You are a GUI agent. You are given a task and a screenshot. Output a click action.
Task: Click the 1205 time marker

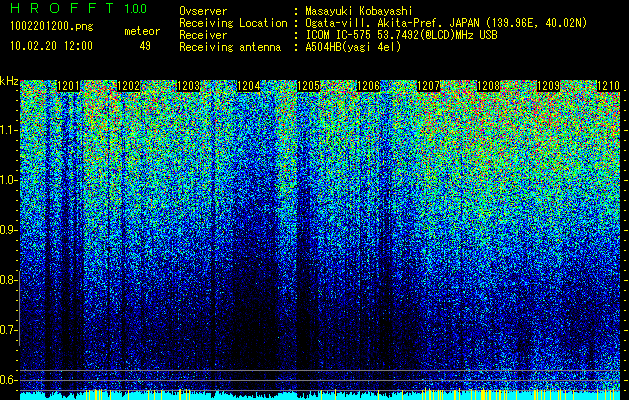pos(308,86)
